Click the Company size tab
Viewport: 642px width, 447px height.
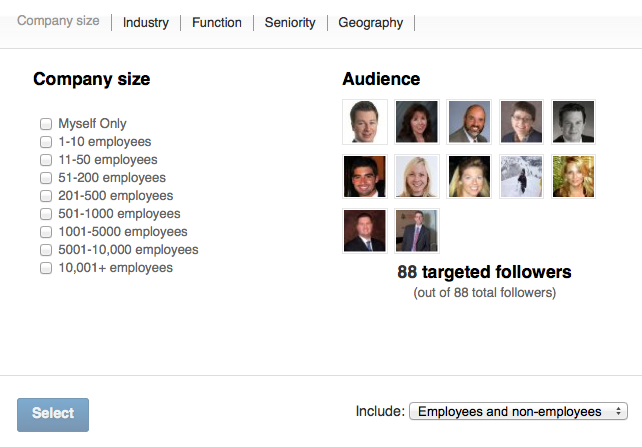(58, 21)
